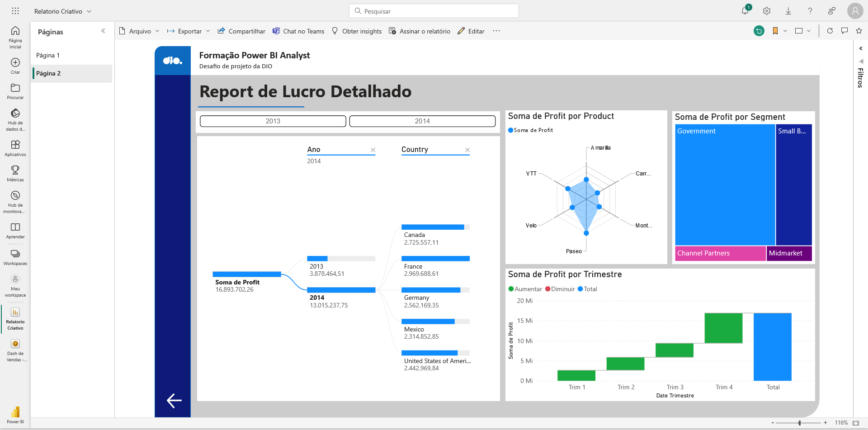The width and height of the screenshot is (868, 430).
Task: Open the Relatorio Criativo report name dropdown
Action: 90,11
